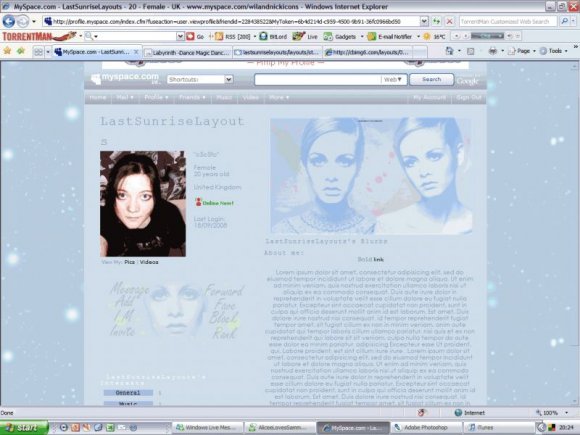Click the profile photo thumbnail
This screenshot has height=435, width=580.
click(x=143, y=203)
